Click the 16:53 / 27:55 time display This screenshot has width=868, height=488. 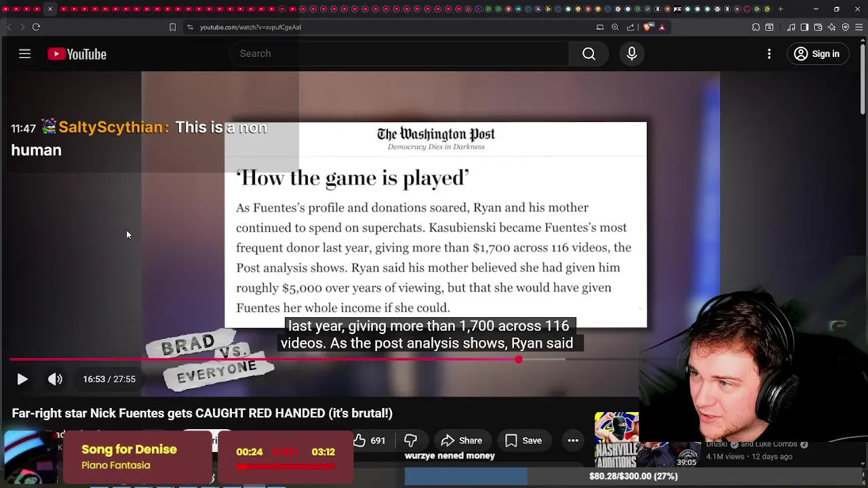(x=109, y=380)
